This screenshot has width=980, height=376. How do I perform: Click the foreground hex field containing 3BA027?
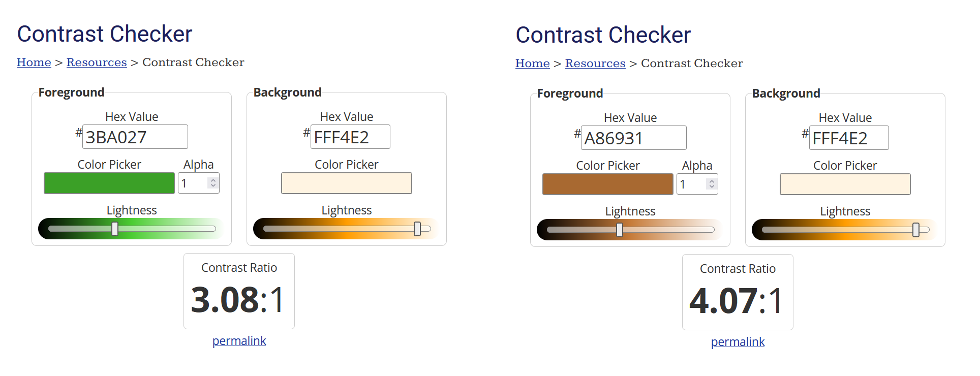coord(135,137)
